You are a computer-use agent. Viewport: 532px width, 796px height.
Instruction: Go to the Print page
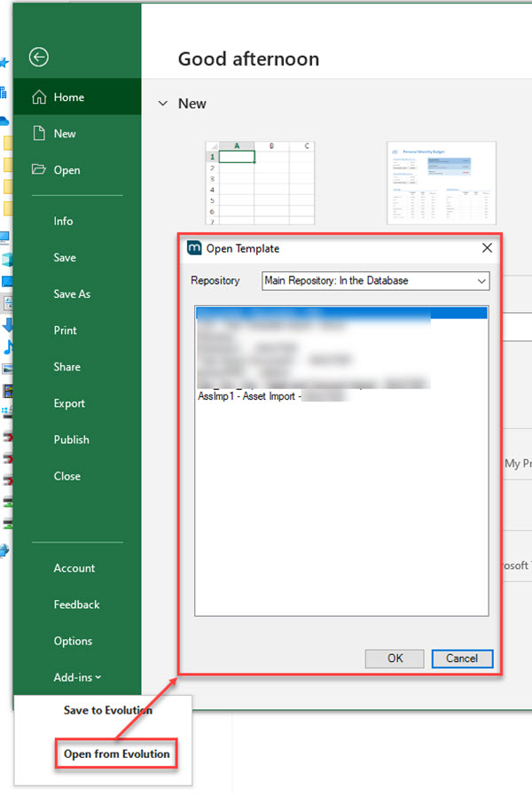coord(65,331)
